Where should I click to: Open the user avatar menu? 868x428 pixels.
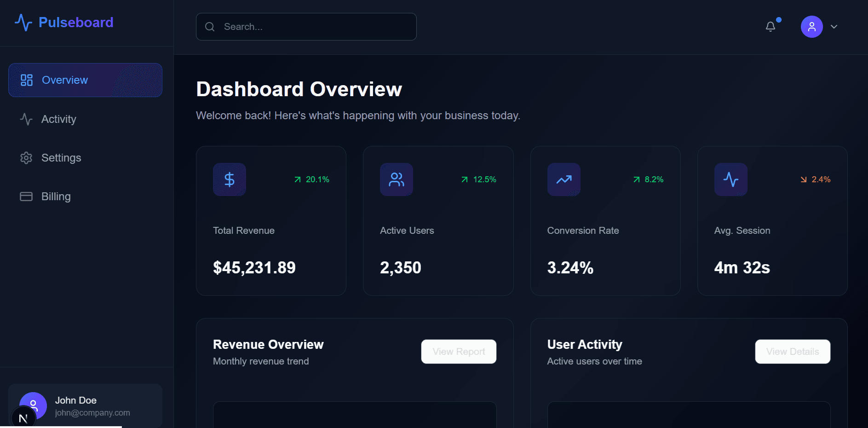tap(811, 27)
